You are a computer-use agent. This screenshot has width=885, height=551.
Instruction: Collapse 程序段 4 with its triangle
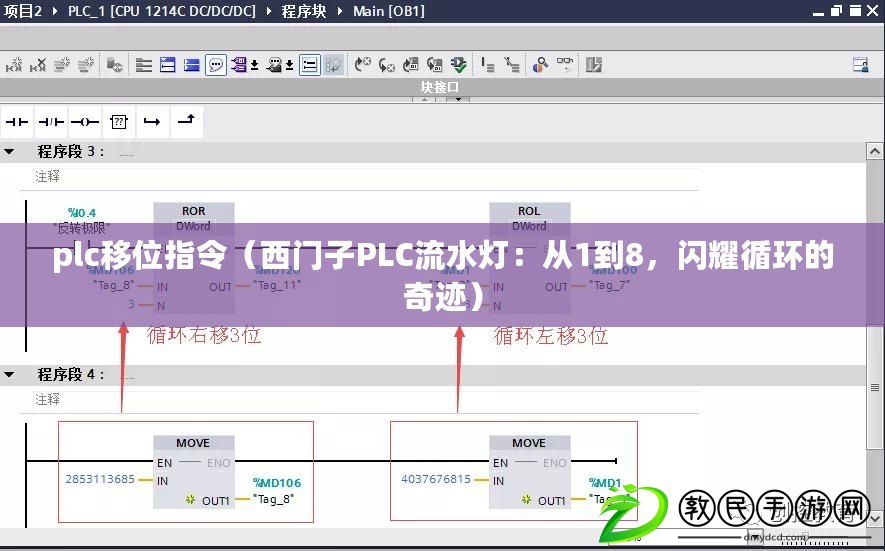(x=9, y=374)
